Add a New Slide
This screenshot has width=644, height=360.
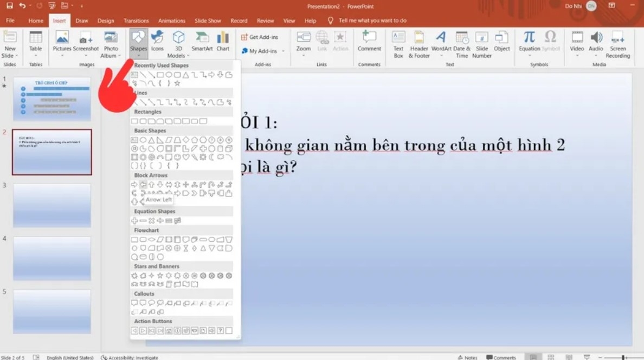[9, 44]
